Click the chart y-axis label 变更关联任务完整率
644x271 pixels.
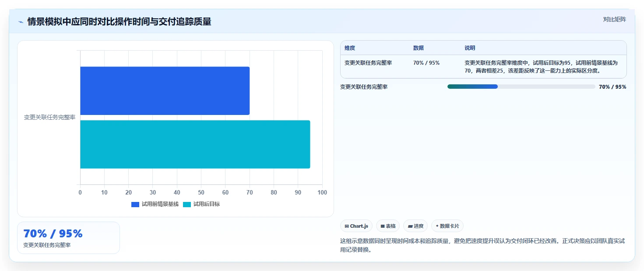click(x=49, y=118)
